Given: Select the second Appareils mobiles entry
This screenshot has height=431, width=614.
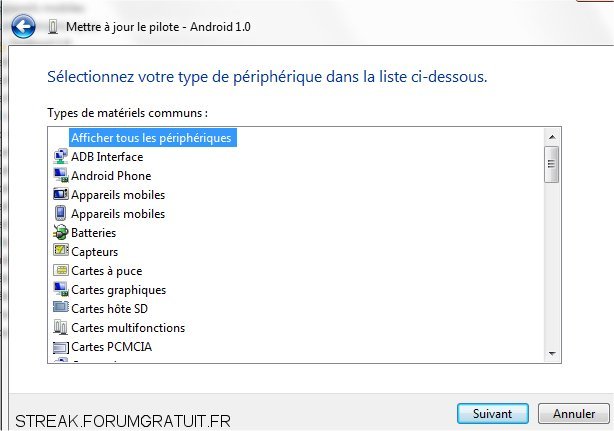Looking at the screenshot, I should click(109, 214).
